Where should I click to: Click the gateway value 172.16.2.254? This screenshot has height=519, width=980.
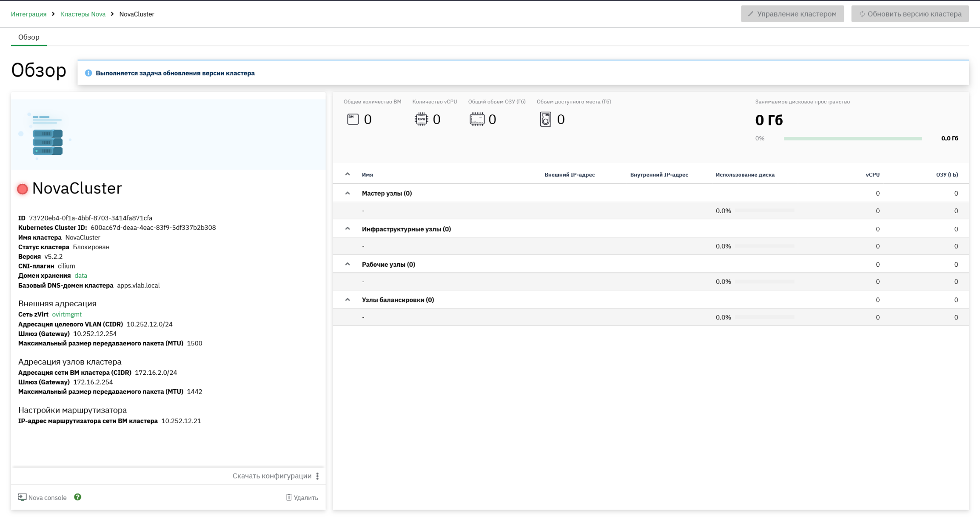pyautogui.click(x=93, y=382)
